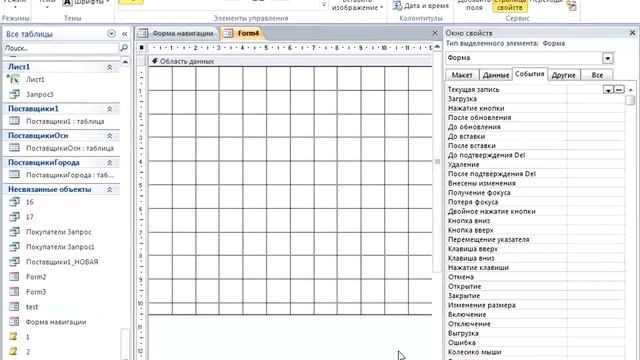
Task: Click the Загрузка event property
Action: coord(536,99)
